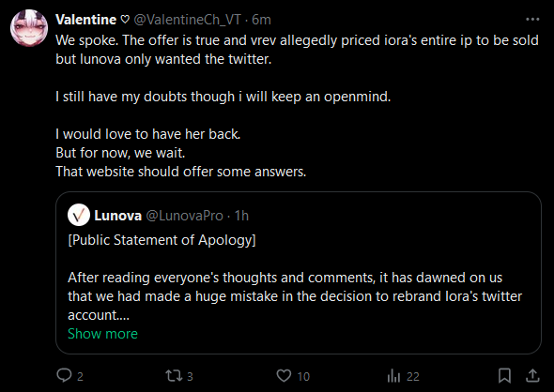Viewport: 554px width, 392px height.
Task: Click the quoted tweet's 1h timestamp
Action: 241,216
